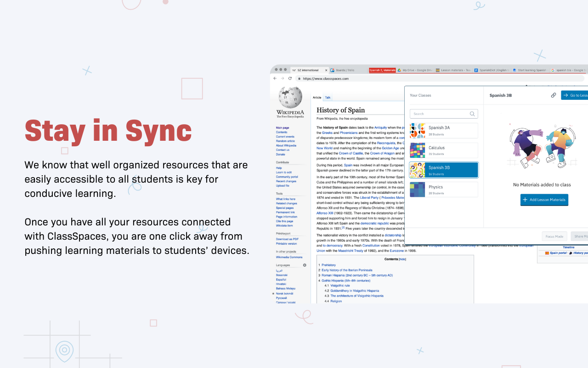The height and width of the screenshot is (368, 588).
Task: Click the What links here link
Action: click(x=286, y=199)
